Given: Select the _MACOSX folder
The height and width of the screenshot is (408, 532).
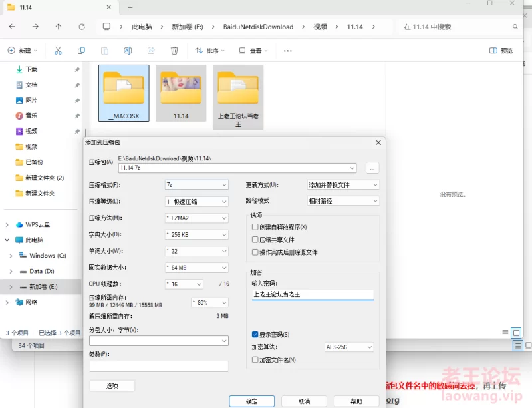Looking at the screenshot, I should (124, 93).
